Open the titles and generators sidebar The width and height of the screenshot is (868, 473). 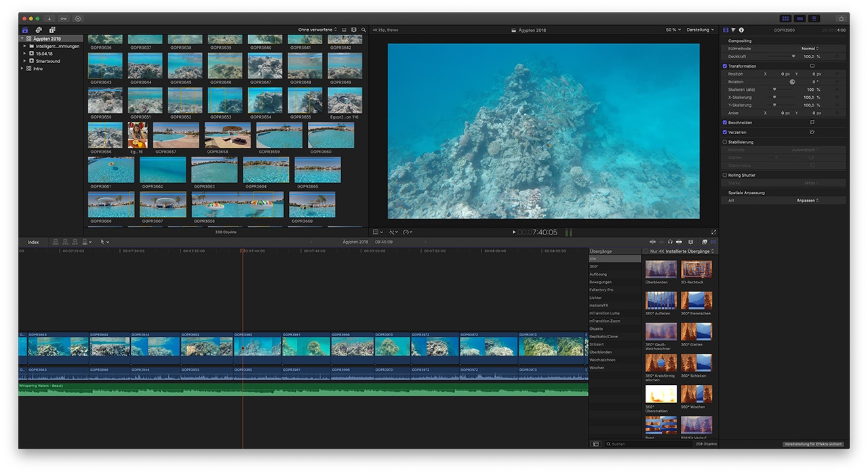click(x=52, y=30)
